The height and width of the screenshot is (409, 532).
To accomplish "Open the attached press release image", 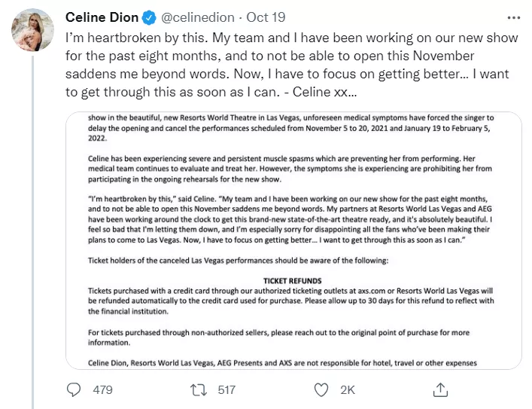I will coord(293,241).
